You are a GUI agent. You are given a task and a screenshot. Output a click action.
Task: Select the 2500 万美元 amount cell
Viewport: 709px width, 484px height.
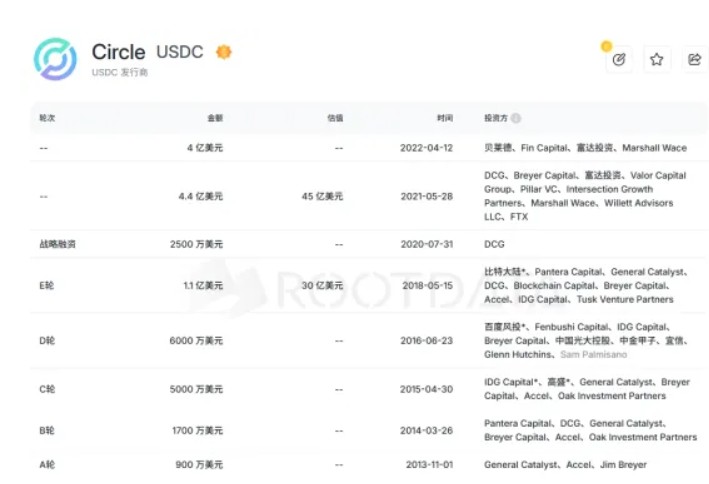197,244
